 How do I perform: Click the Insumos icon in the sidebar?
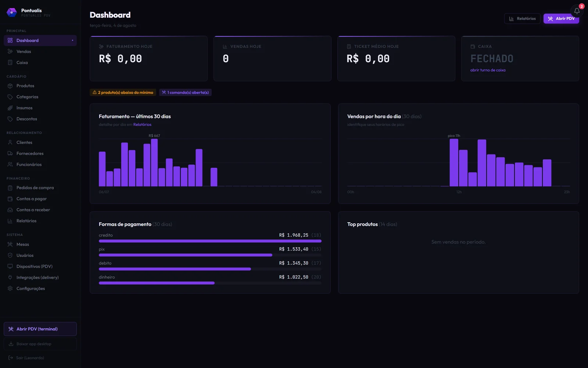(10, 108)
